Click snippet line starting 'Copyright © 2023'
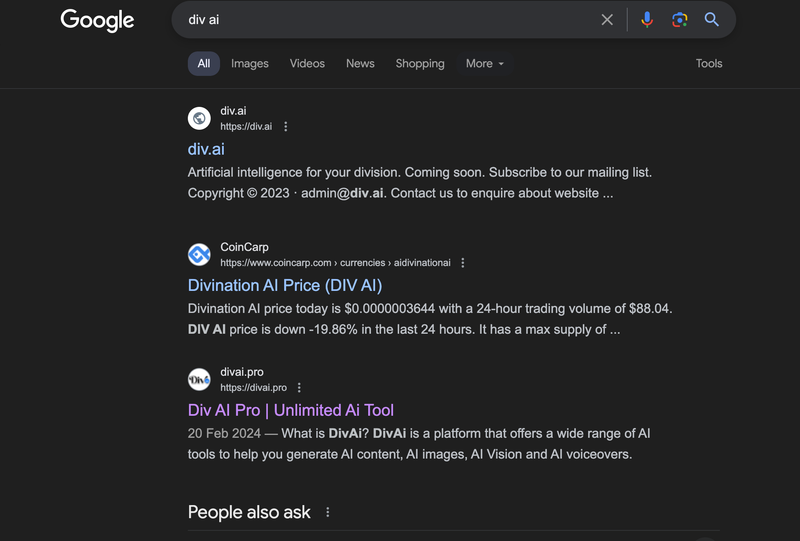The height and width of the screenshot is (541, 800). (400, 193)
